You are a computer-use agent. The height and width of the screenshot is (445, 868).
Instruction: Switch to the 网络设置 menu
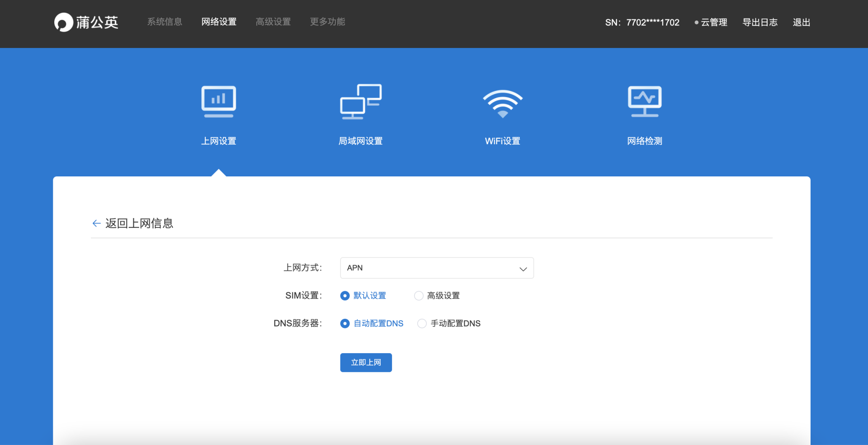[219, 22]
